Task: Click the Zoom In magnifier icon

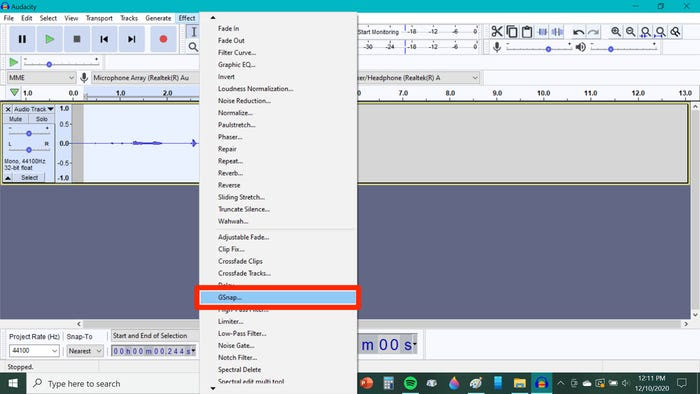Action: click(x=616, y=32)
